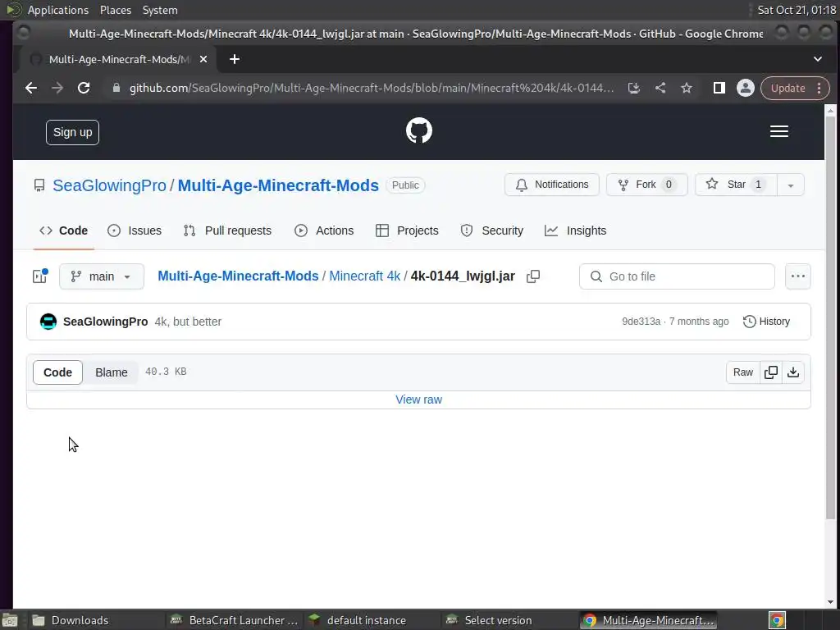Open Chrome profile avatar
840x630 pixels.
(x=745, y=88)
